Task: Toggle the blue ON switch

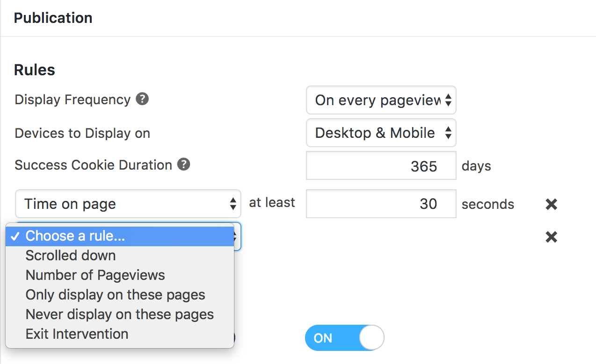Action: (x=344, y=338)
